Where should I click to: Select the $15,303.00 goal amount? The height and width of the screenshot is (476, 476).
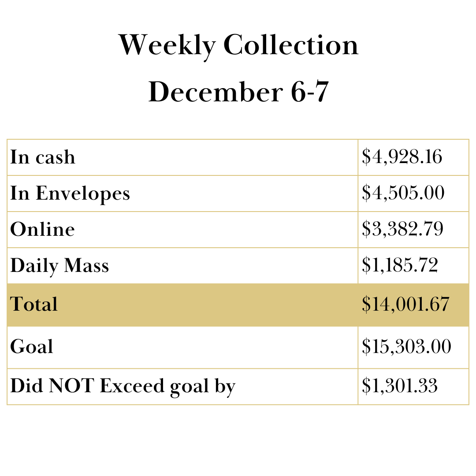tap(406, 347)
